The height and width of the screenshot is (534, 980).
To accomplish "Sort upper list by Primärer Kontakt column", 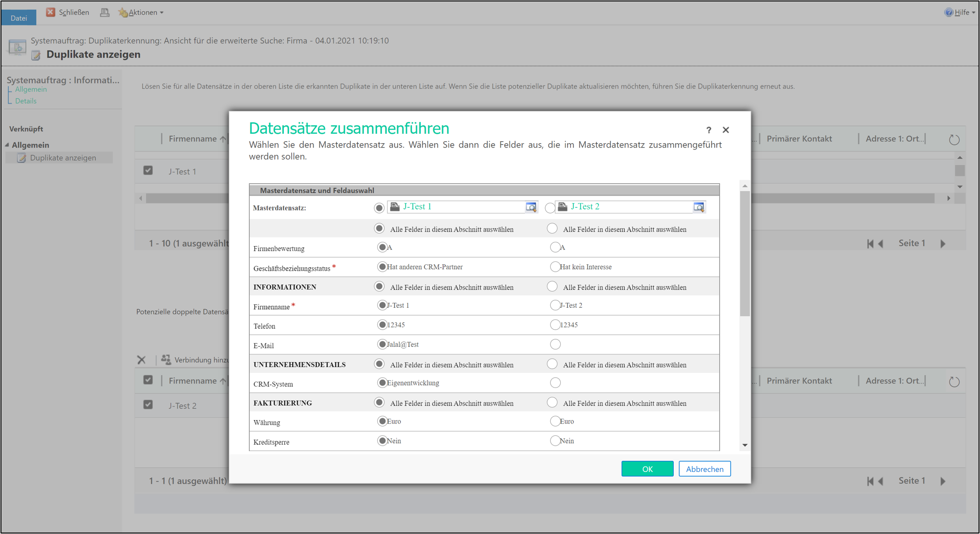I will (x=799, y=139).
